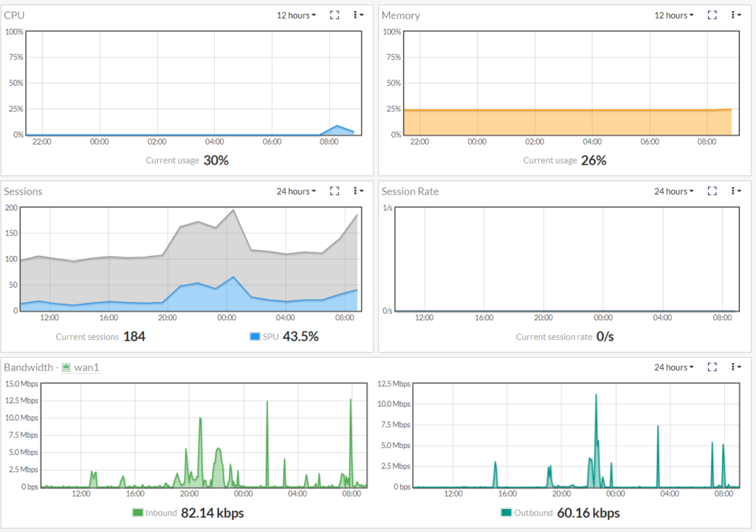Expand the CPU widget to fullscreen

[334, 15]
